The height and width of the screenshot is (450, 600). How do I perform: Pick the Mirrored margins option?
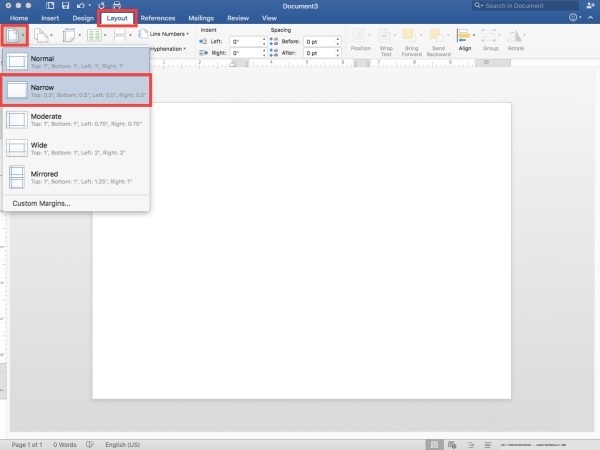(x=75, y=177)
